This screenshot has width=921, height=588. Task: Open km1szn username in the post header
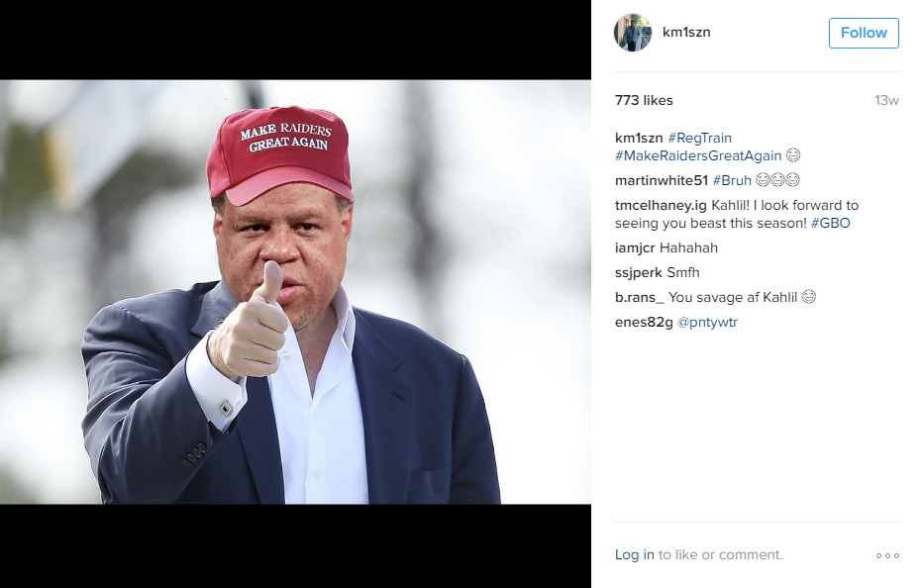coord(686,33)
